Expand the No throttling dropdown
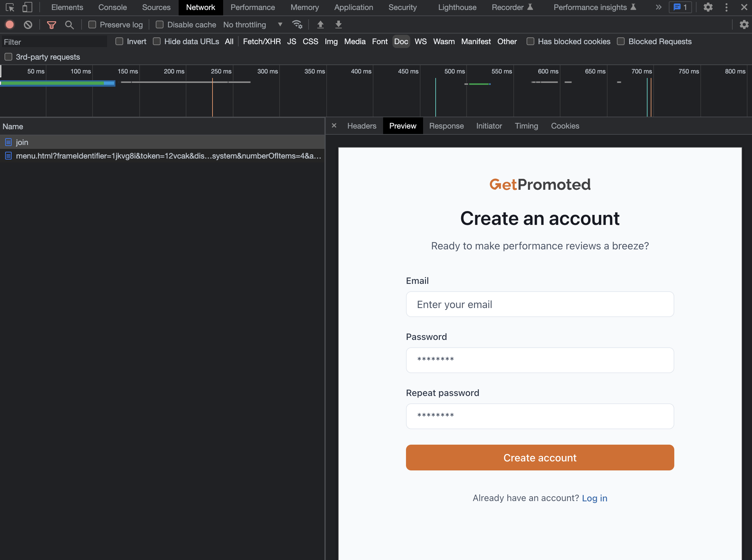752x560 pixels. pyautogui.click(x=280, y=24)
